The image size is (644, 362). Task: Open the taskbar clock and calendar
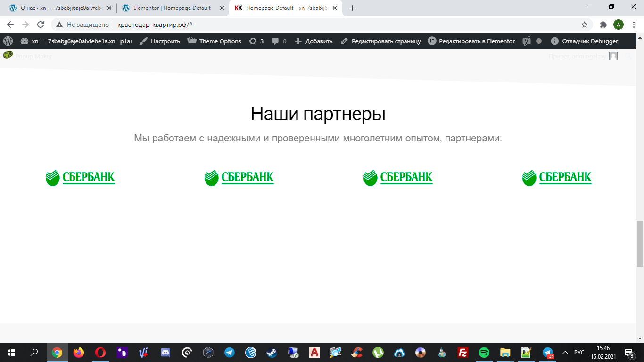(x=603, y=353)
